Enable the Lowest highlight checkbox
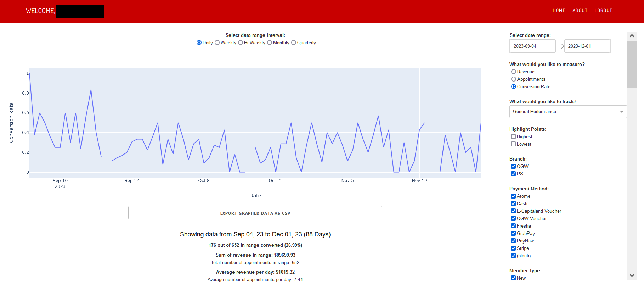 (513, 144)
